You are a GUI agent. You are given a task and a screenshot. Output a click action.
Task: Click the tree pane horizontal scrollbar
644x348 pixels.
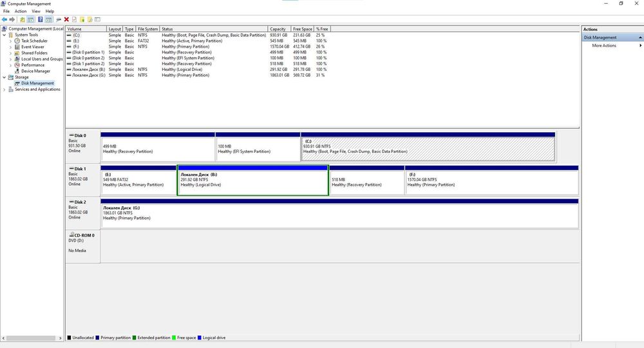pyautogui.click(x=31, y=338)
